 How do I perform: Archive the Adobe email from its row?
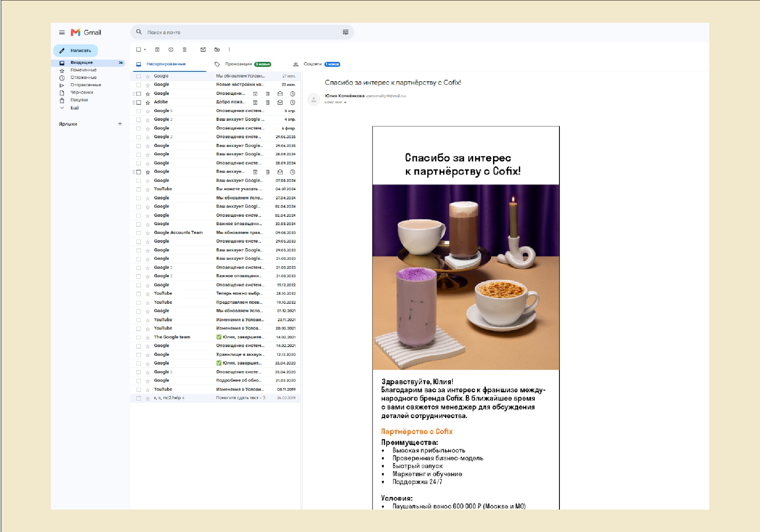point(255,102)
